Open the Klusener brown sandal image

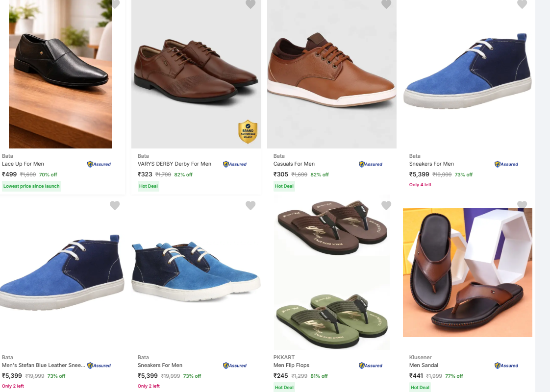pyautogui.click(x=468, y=272)
